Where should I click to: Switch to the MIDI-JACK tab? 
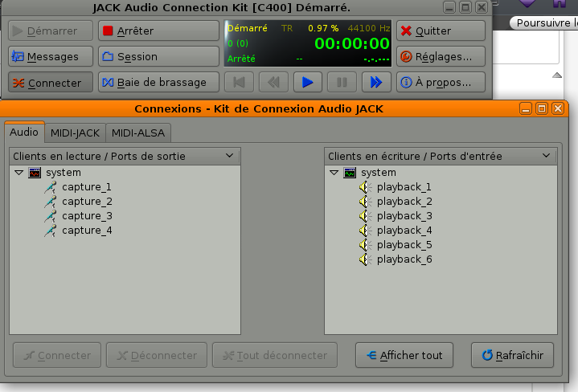point(75,133)
